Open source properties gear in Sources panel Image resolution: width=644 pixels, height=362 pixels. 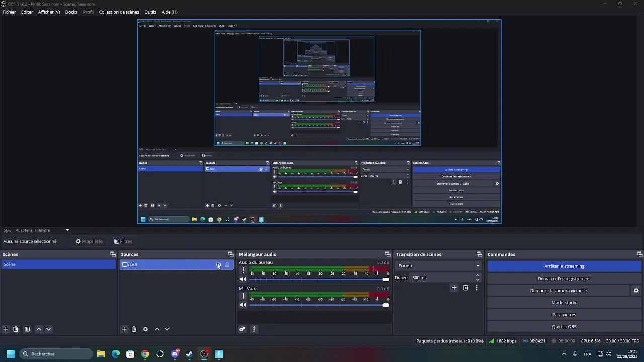pos(145,329)
